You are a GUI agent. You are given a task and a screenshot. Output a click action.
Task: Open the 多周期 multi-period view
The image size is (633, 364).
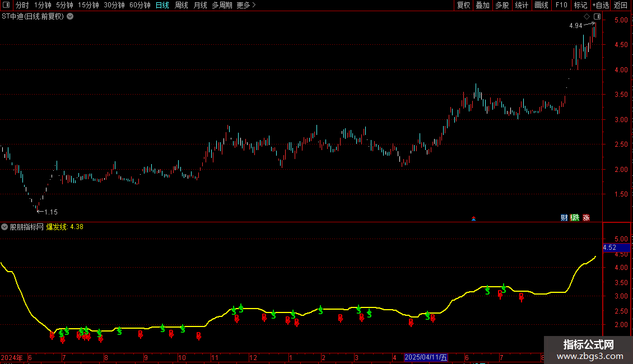point(222,5)
